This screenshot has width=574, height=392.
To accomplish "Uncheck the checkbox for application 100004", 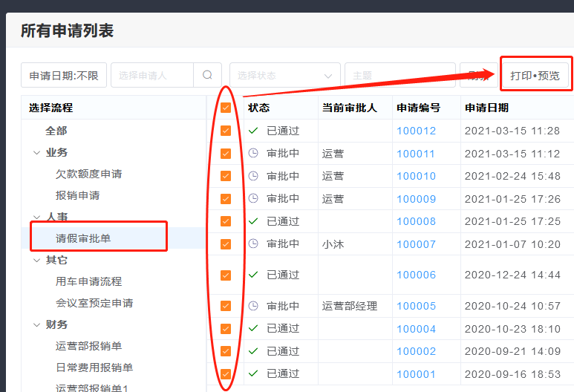I will 226,328.
